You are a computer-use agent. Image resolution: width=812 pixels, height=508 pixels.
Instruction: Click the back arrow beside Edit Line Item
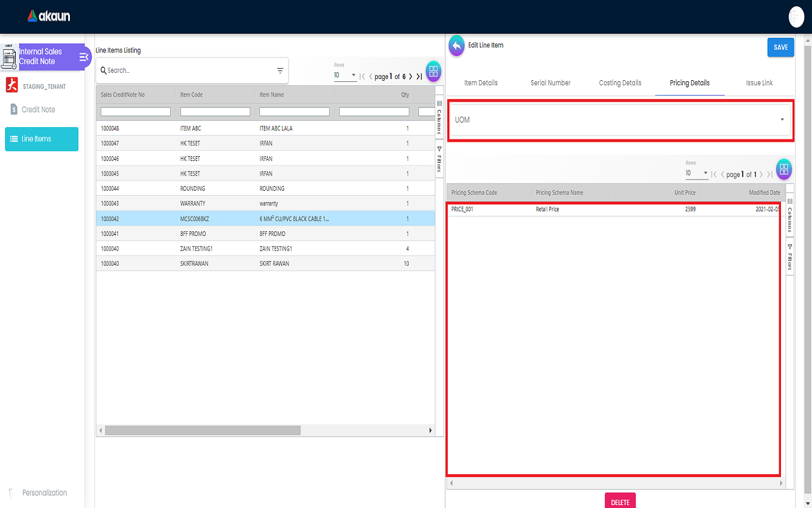[456, 46]
